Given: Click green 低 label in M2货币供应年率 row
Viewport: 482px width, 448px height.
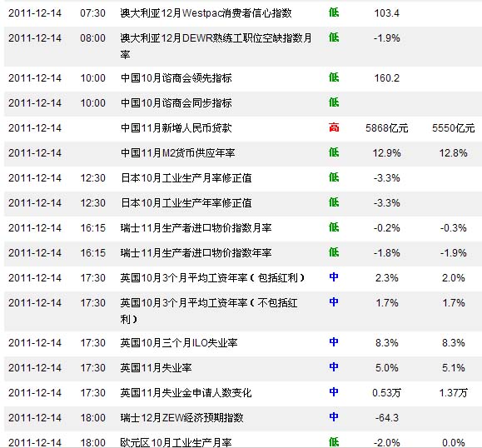Looking at the screenshot, I should [334, 152].
